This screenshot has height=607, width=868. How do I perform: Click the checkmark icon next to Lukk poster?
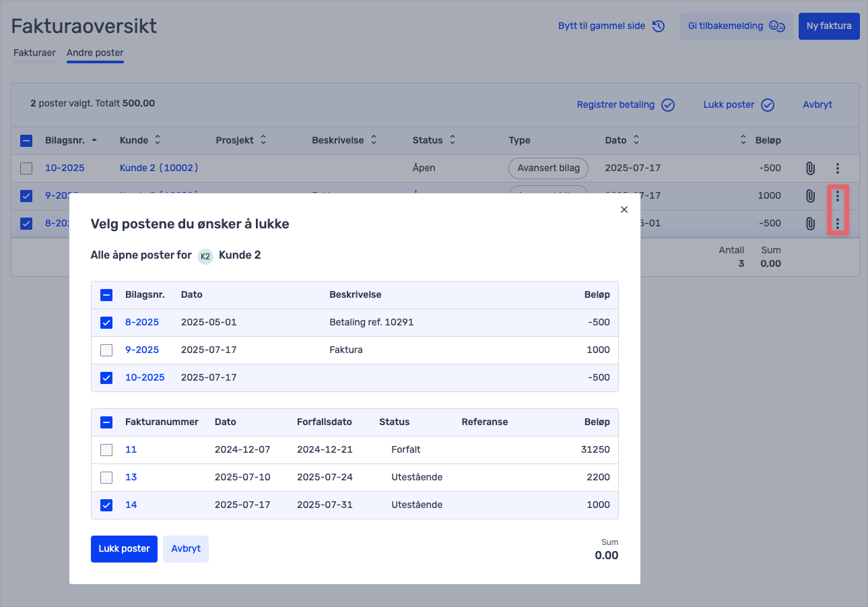point(768,105)
